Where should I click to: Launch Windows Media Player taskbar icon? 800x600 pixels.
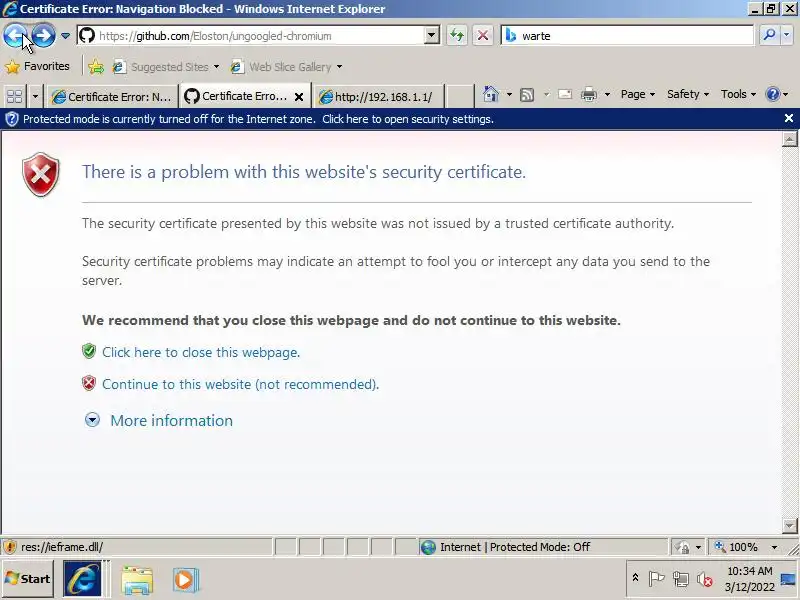point(185,580)
